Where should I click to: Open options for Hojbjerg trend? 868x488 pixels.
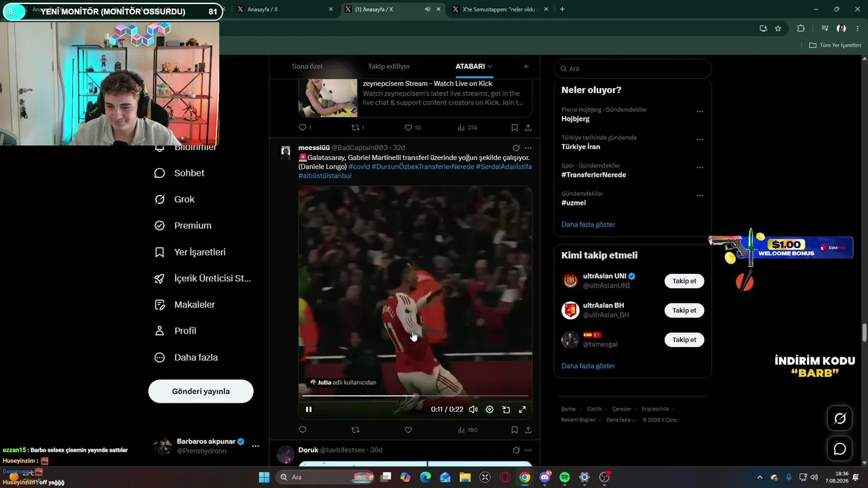pos(700,112)
